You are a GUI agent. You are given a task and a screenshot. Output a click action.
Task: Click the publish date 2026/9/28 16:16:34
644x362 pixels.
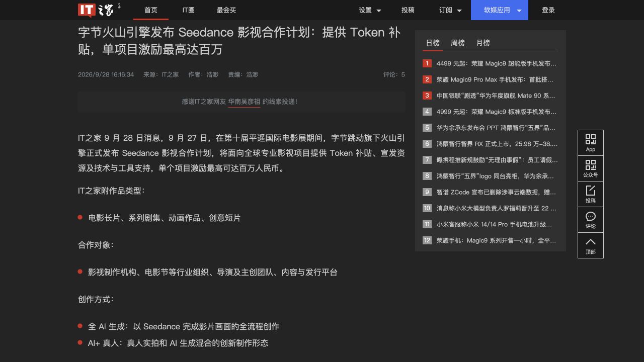(x=106, y=74)
